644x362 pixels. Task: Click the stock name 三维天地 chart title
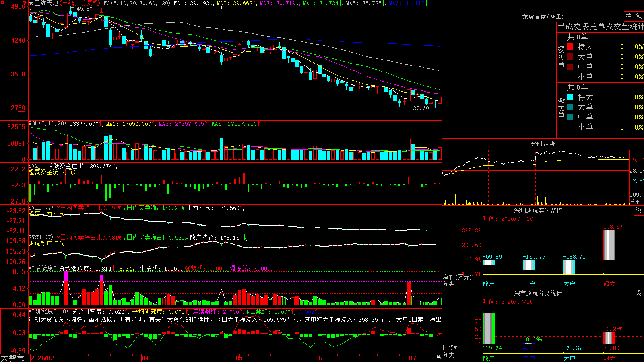(x=46, y=3)
